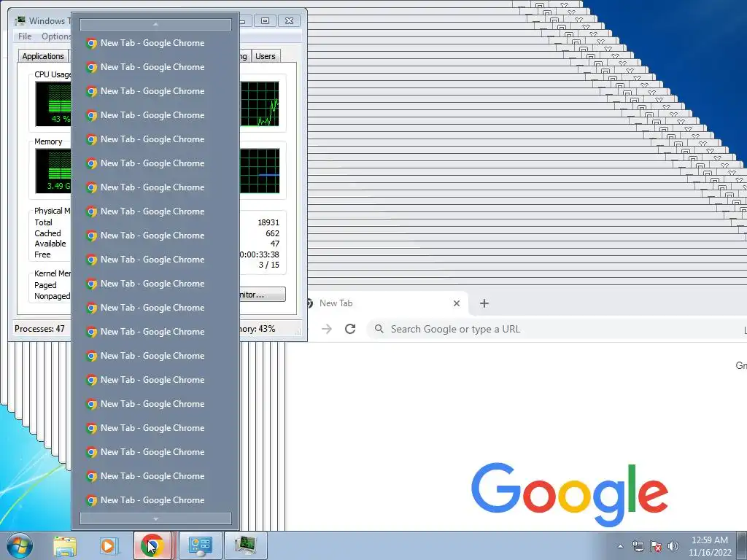Click Chrome's forward arrow

(327, 329)
